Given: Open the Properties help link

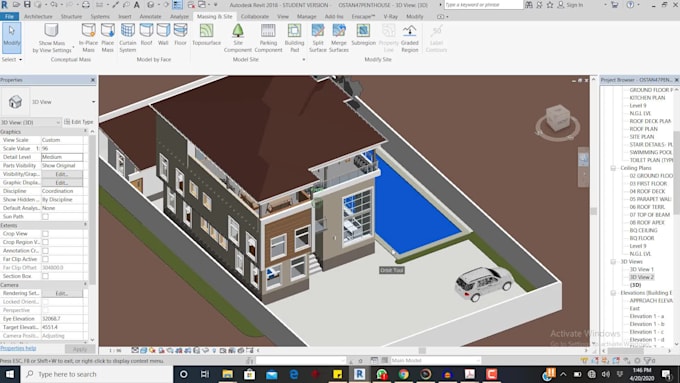Looking at the screenshot, I should 18,348.
